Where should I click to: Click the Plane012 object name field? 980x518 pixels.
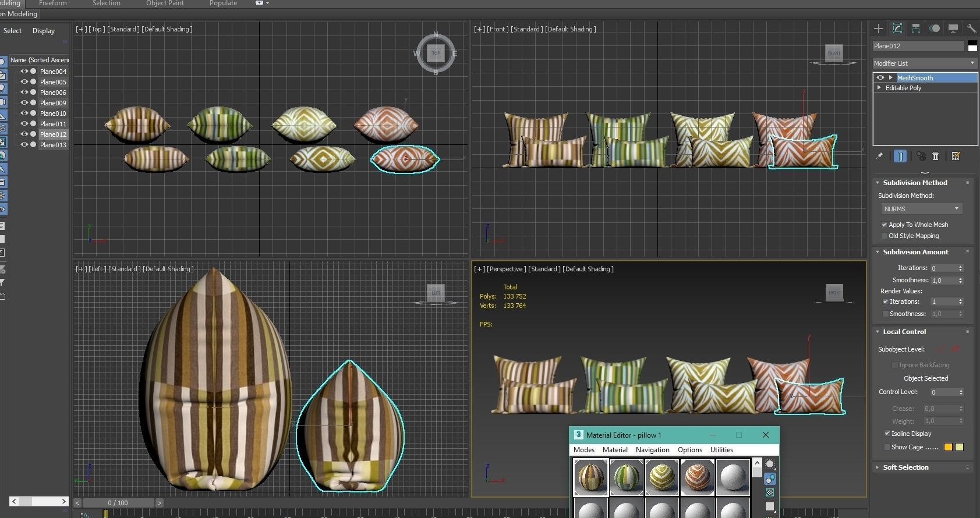(x=918, y=46)
